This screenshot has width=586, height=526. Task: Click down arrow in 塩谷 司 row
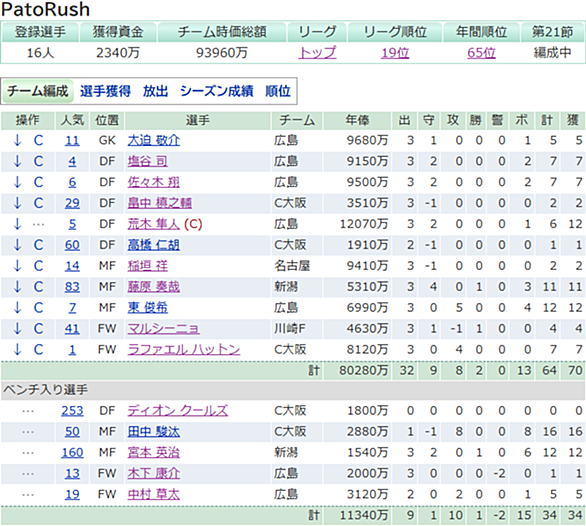click(17, 162)
